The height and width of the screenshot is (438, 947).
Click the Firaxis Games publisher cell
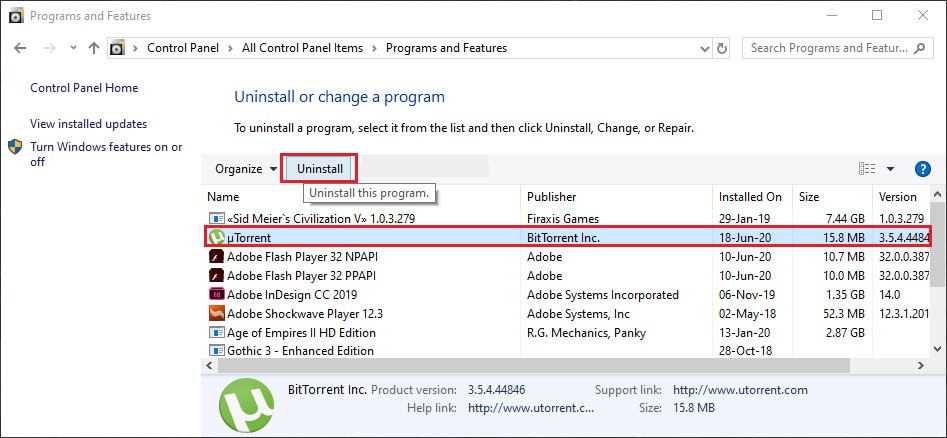coord(563,219)
